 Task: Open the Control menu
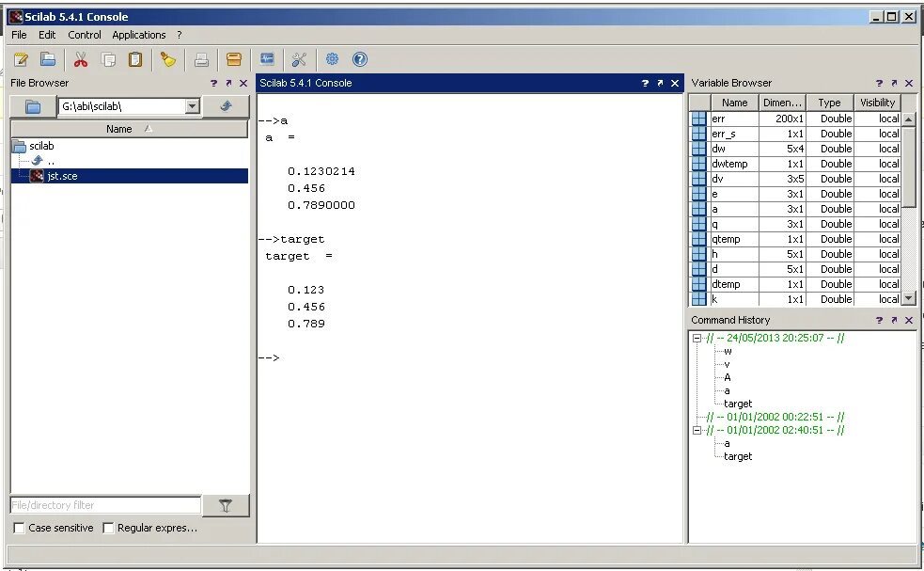click(85, 35)
